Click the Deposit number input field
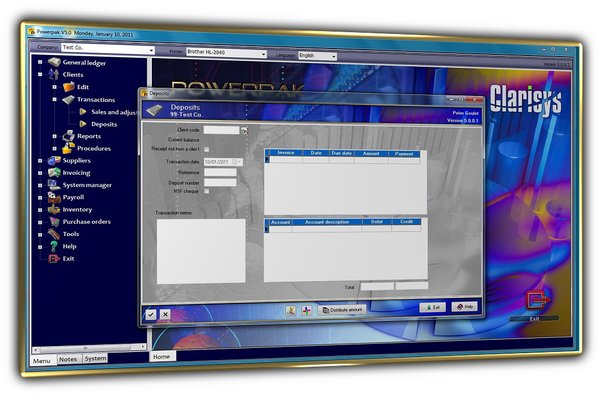 (220, 183)
